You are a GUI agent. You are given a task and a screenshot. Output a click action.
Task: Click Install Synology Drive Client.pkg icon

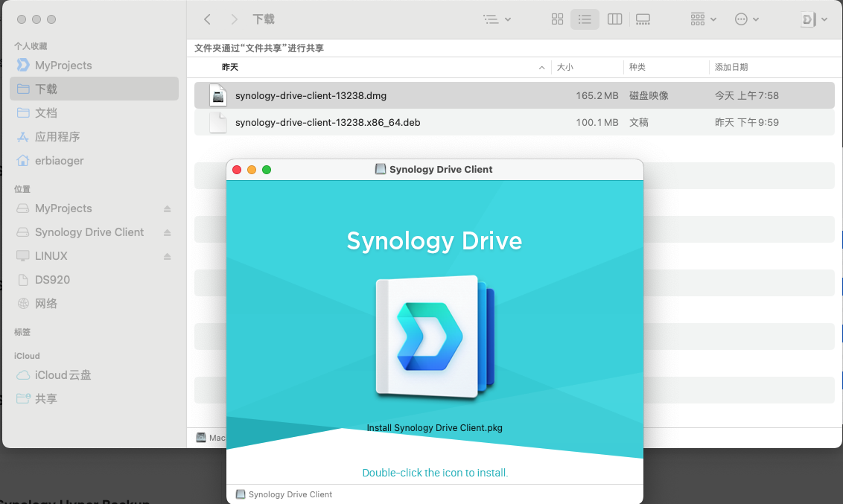[434, 337]
